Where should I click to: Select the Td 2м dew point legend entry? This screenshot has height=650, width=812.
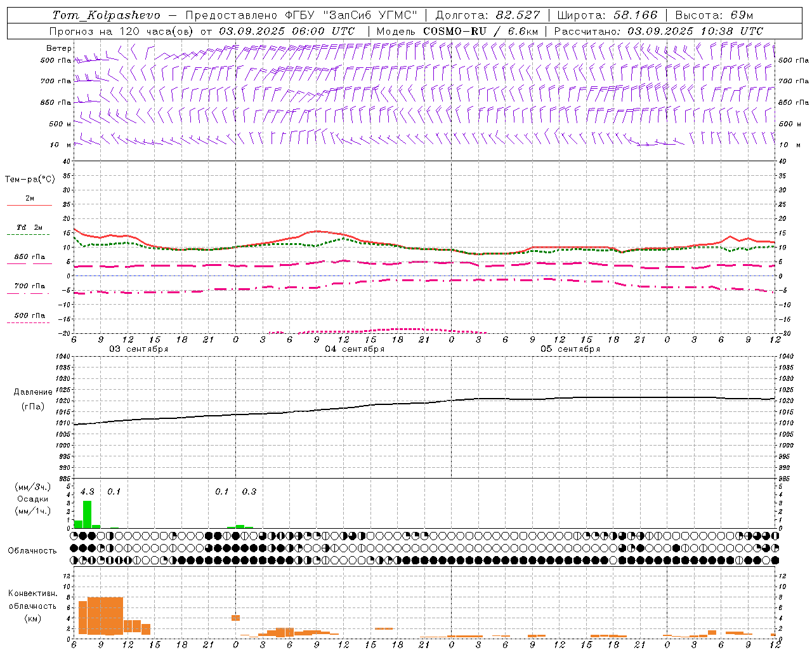tap(29, 227)
